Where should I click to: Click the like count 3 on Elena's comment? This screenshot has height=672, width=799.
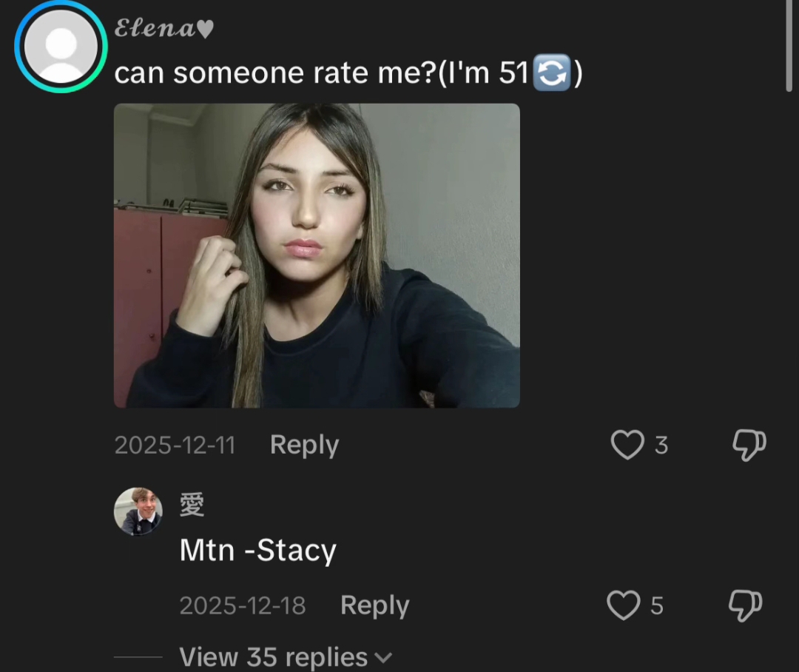(661, 446)
